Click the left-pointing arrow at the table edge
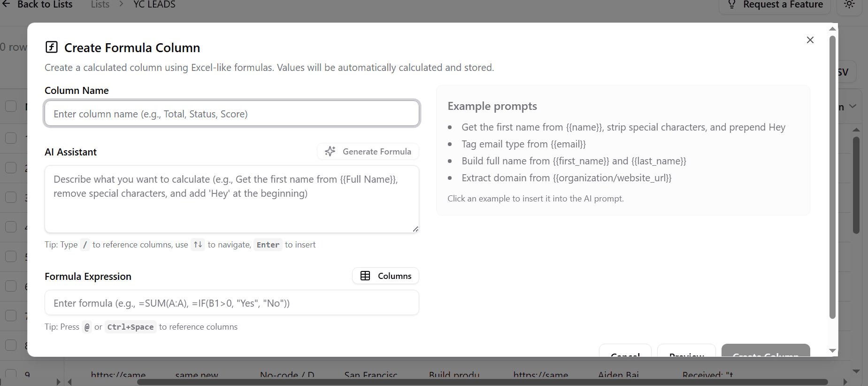Viewport: 868px width, 386px height. tap(69, 381)
